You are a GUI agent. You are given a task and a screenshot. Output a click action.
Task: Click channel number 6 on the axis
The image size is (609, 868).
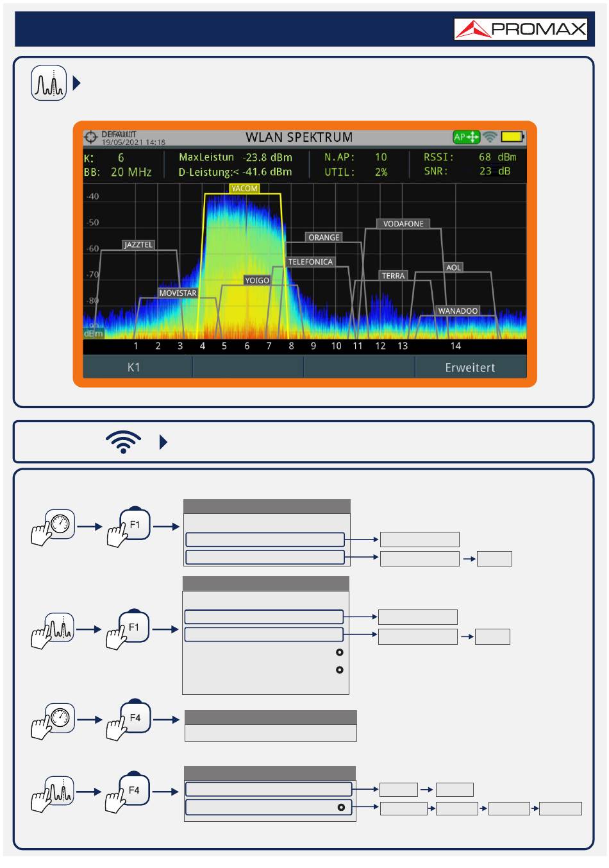tap(247, 346)
